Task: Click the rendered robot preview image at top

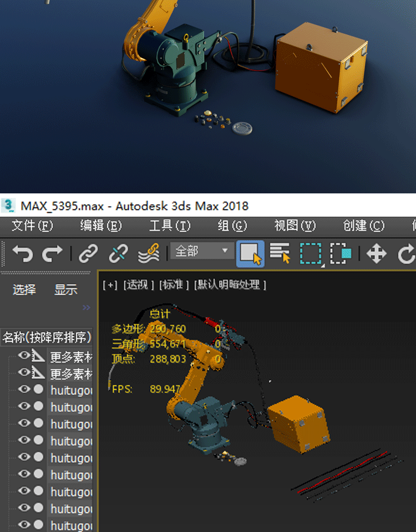Action: pyautogui.click(x=208, y=96)
